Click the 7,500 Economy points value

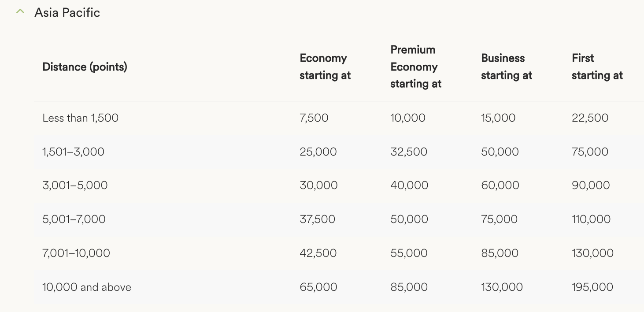(314, 118)
